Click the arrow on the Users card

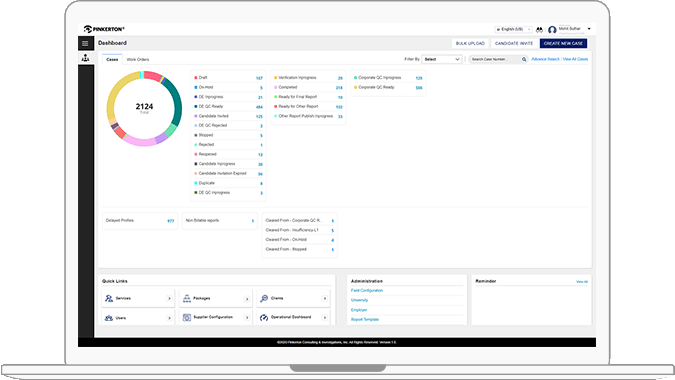(169, 318)
